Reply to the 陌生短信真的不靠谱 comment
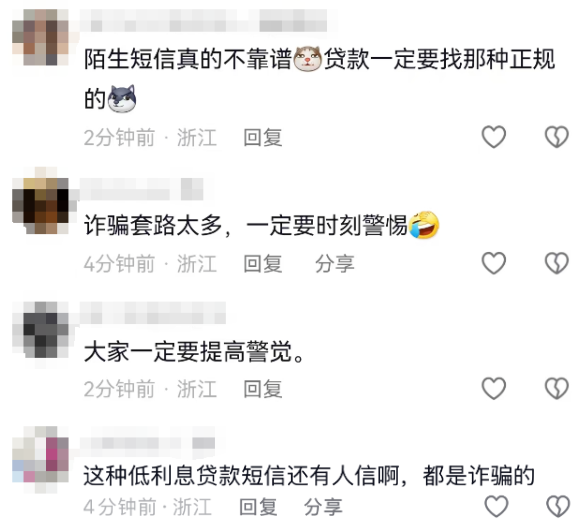The height and width of the screenshot is (531, 586). coord(263,138)
